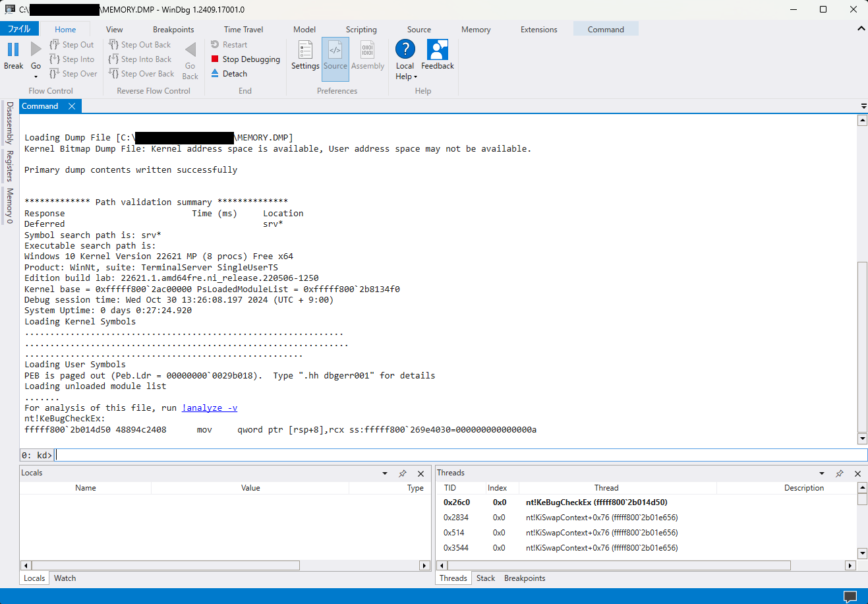Open the ファイル menu
Image resolution: width=868 pixels, height=604 pixels.
(x=19, y=28)
